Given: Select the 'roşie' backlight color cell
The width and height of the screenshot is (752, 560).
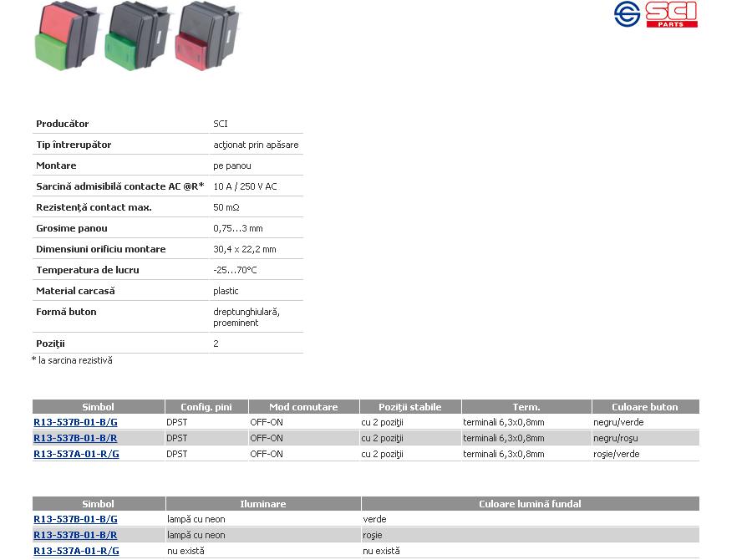Looking at the screenshot, I should pos(373,535).
